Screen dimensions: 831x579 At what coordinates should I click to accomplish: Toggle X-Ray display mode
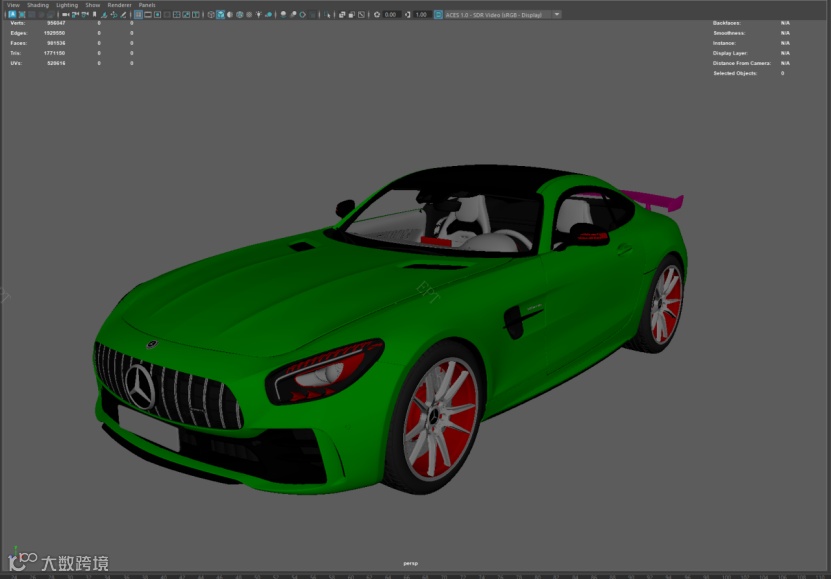click(x=341, y=15)
